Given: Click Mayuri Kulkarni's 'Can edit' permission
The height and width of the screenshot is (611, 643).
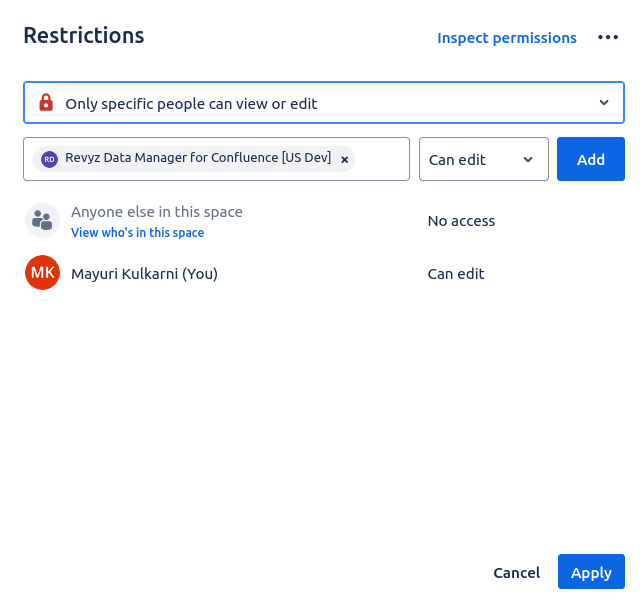Looking at the screenshot, I should [x=456, y=273].
